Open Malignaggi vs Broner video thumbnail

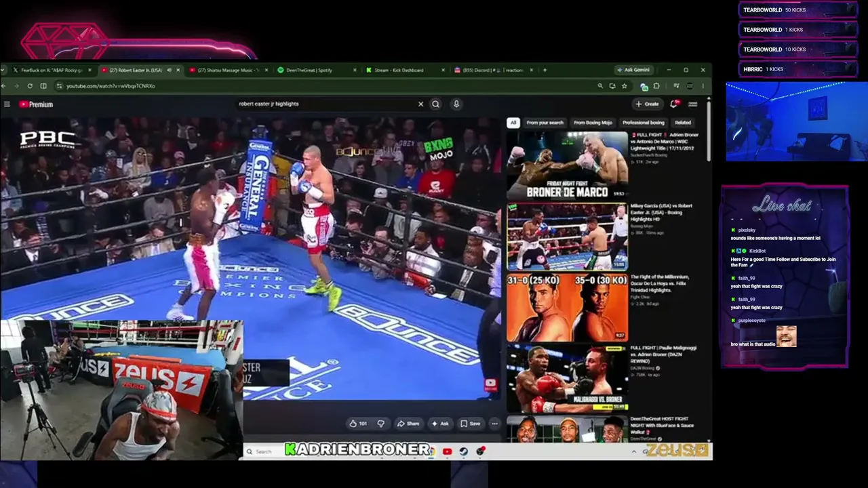(x=568, y=379)
